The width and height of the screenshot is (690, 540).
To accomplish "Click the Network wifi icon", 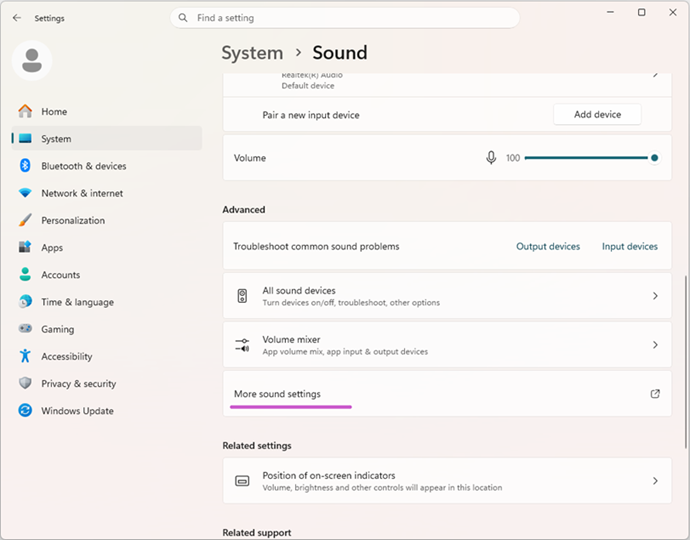I will (x=25, y=193).
